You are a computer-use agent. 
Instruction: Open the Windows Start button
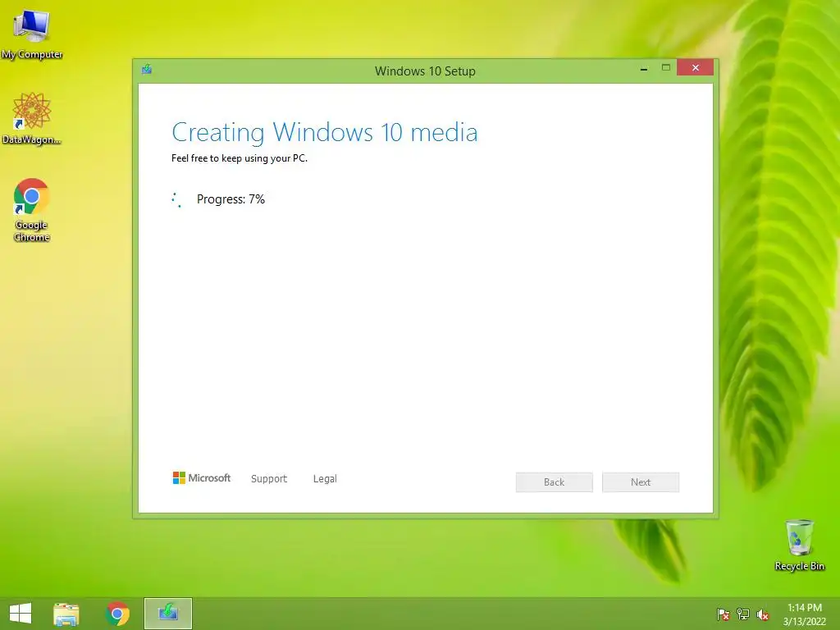point(21,614)
